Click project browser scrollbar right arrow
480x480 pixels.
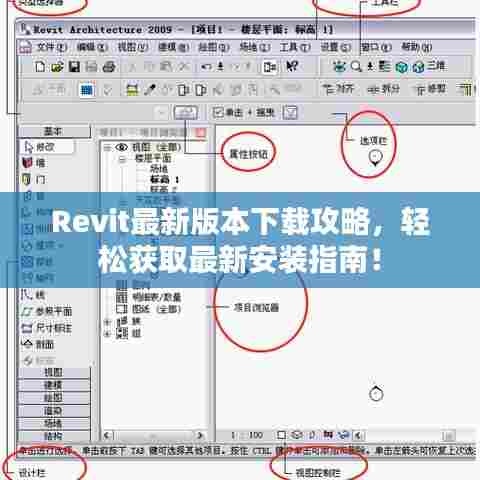click(x=200, y=435)
